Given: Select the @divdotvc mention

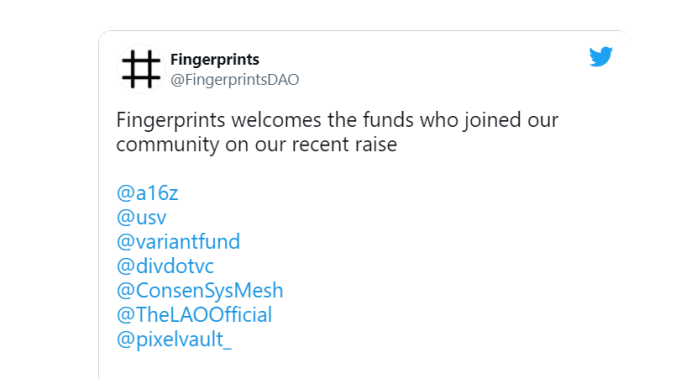Looking at the screenshot, I should click(165, 266).
